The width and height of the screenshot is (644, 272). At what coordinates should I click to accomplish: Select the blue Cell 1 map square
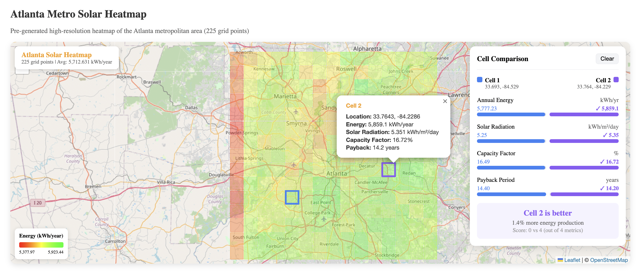click(x=292, y=197)
